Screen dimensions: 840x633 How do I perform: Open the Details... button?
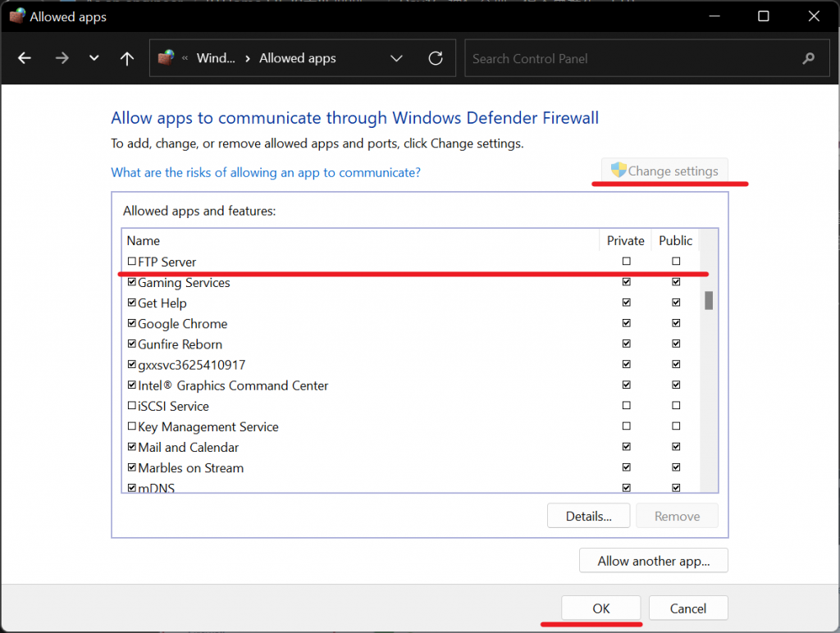589,516
